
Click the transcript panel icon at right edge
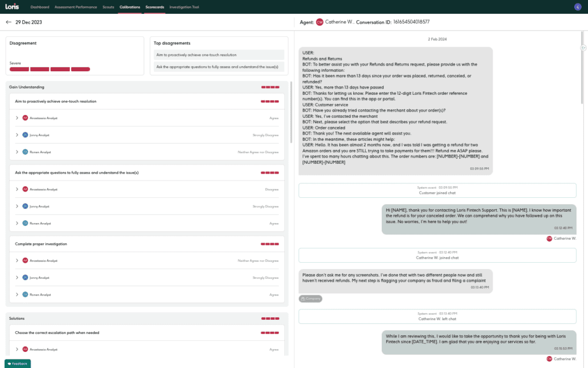(x=583, y=47)
